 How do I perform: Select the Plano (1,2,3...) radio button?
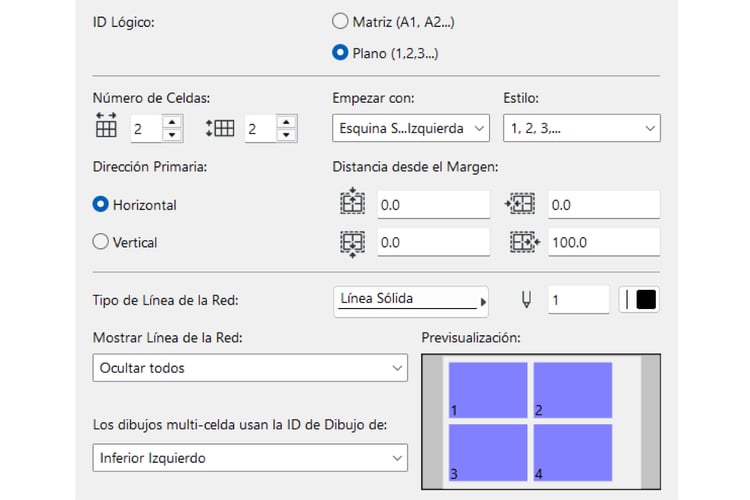pos(340,52)
